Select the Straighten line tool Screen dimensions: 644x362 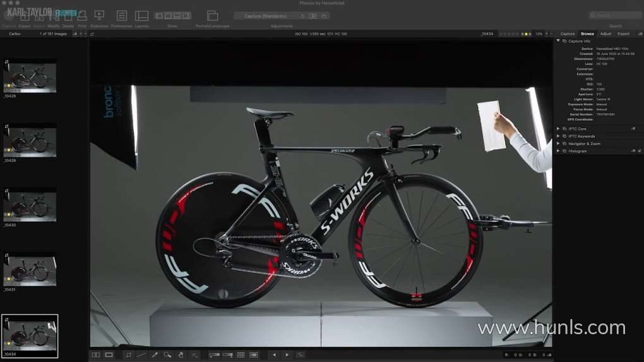[141, 354]
